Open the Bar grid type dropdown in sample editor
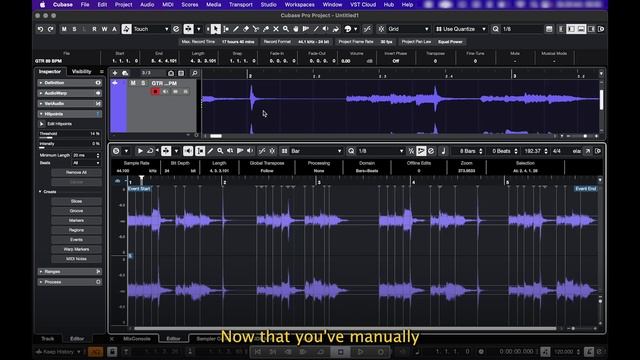This screenshot has height=360, width=640. coord(316,151)
